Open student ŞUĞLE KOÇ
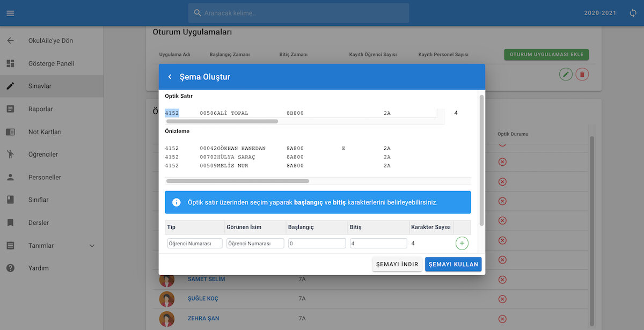This screenshot has height=330, width=644. (203, 299)
